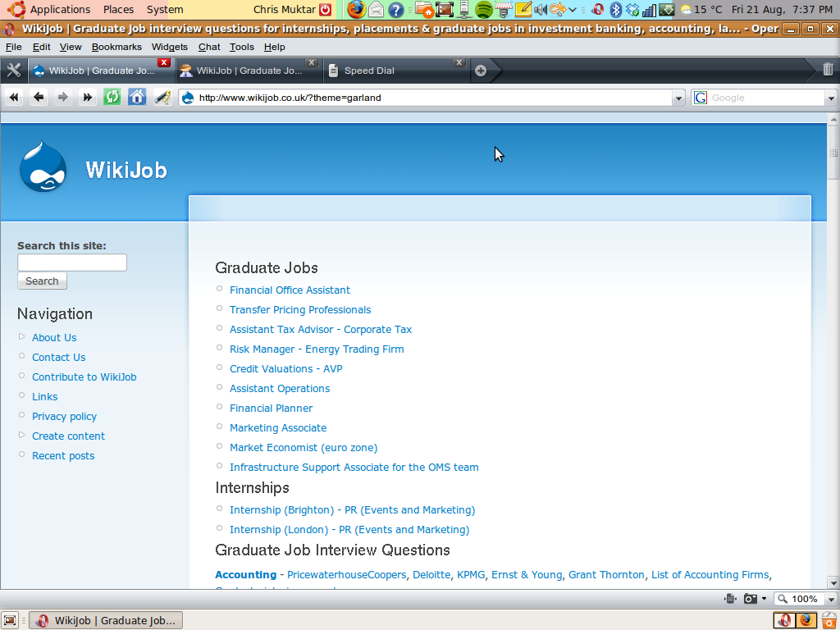Screen dimensions: 840x630
Task: Click the WikiJob task in bottom panel
Action: point(106,620)
